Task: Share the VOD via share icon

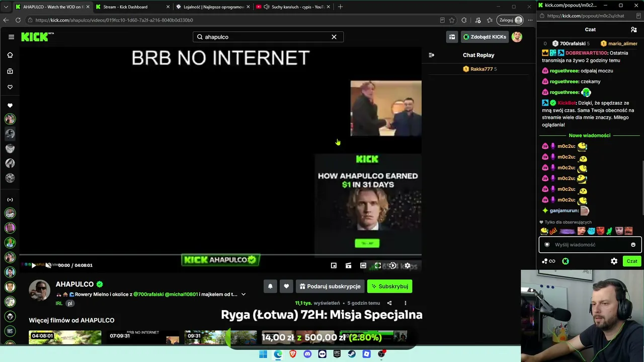Action: coord(389,303)
